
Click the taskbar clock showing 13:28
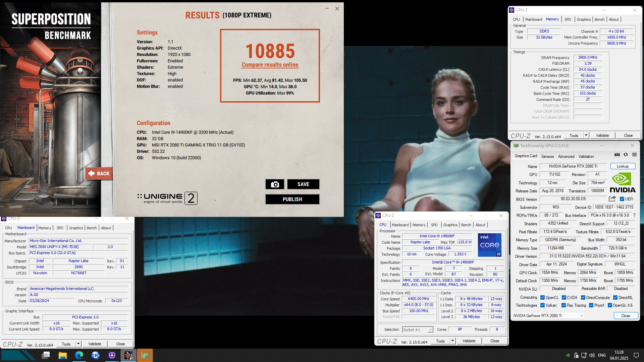coord(619,355)
